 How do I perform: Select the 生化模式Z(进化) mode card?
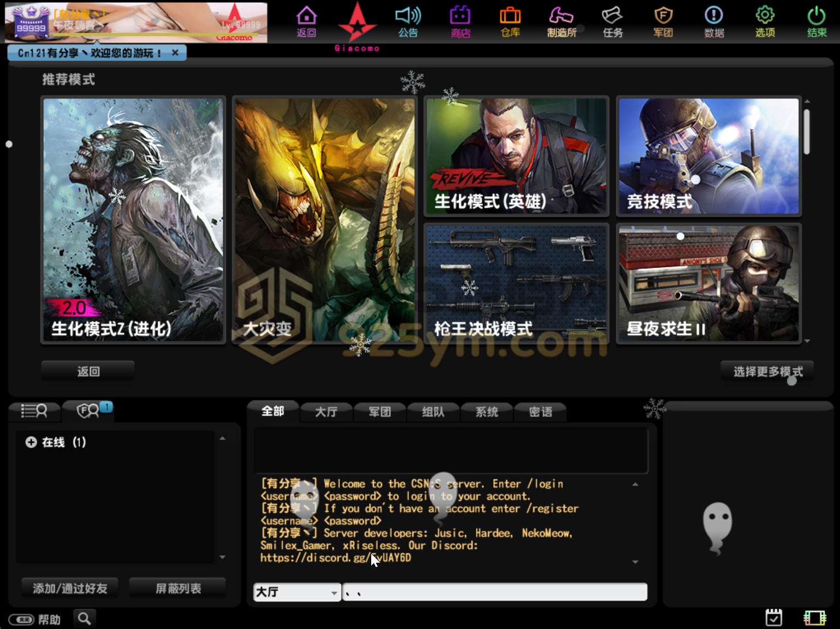pos(133,220)
